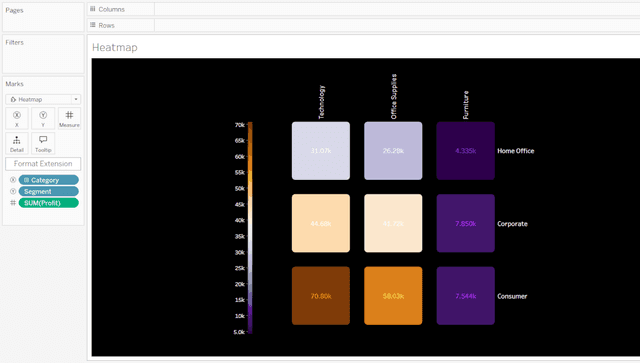Screen dimensions: 640x363
Task: Click the profit color legend bar
Action: [x=250, y=228]
